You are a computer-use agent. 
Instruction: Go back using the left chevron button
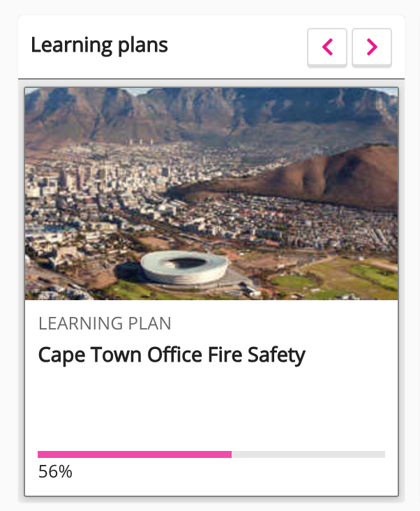tap(327, 47)
